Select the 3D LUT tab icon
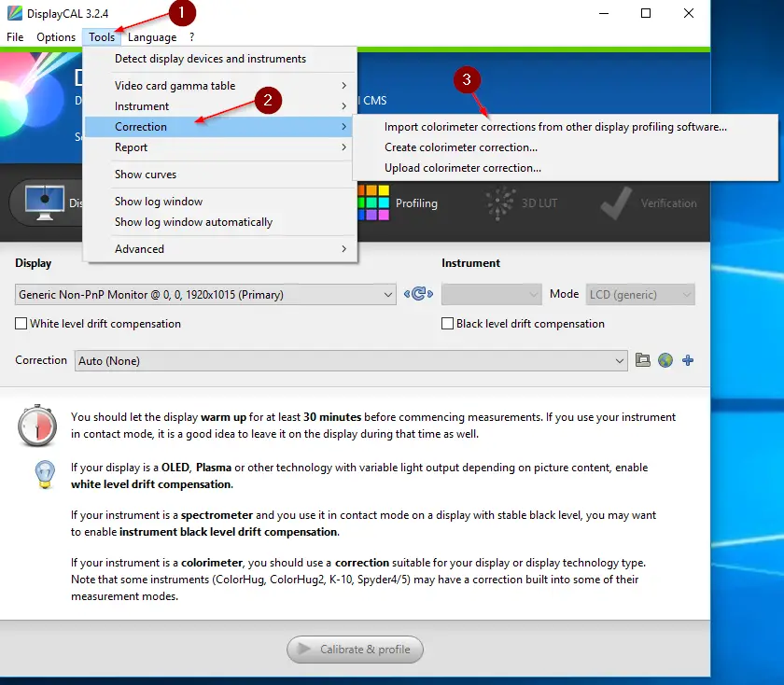 (500, 203)
